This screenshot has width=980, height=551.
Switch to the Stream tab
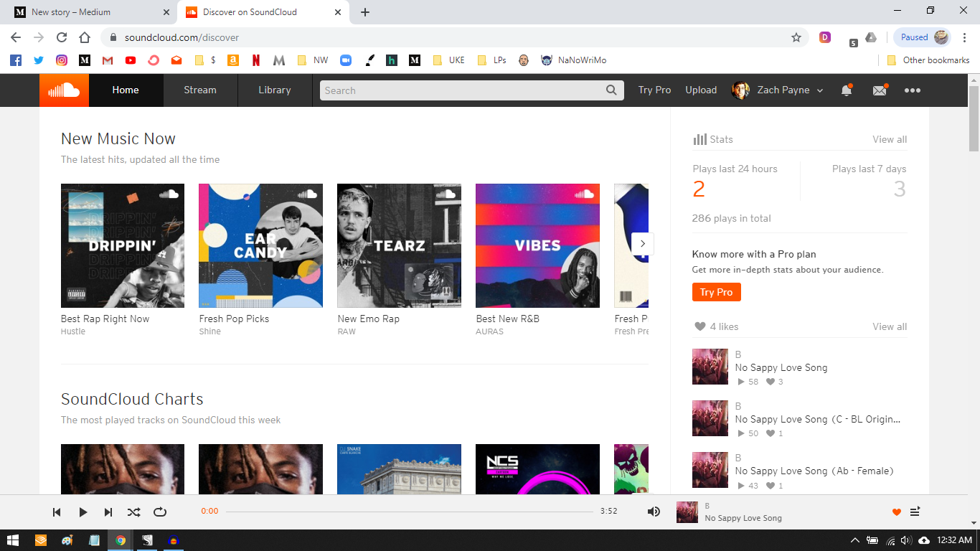tap(200, 90)
